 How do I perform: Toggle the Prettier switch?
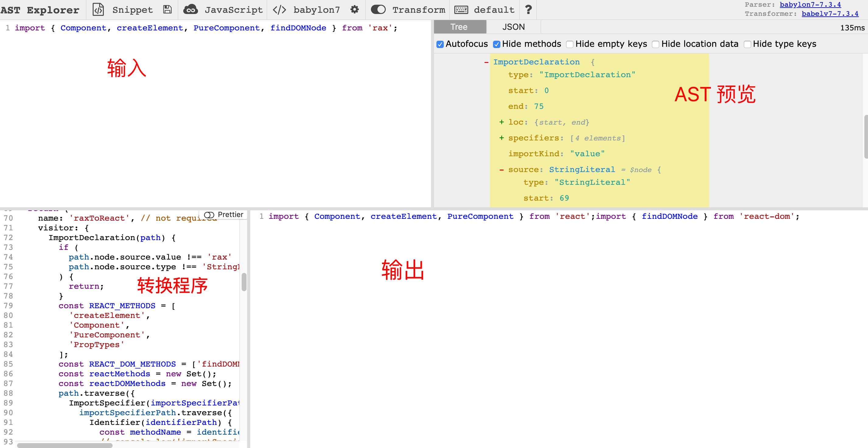click(x=209, y=215)
